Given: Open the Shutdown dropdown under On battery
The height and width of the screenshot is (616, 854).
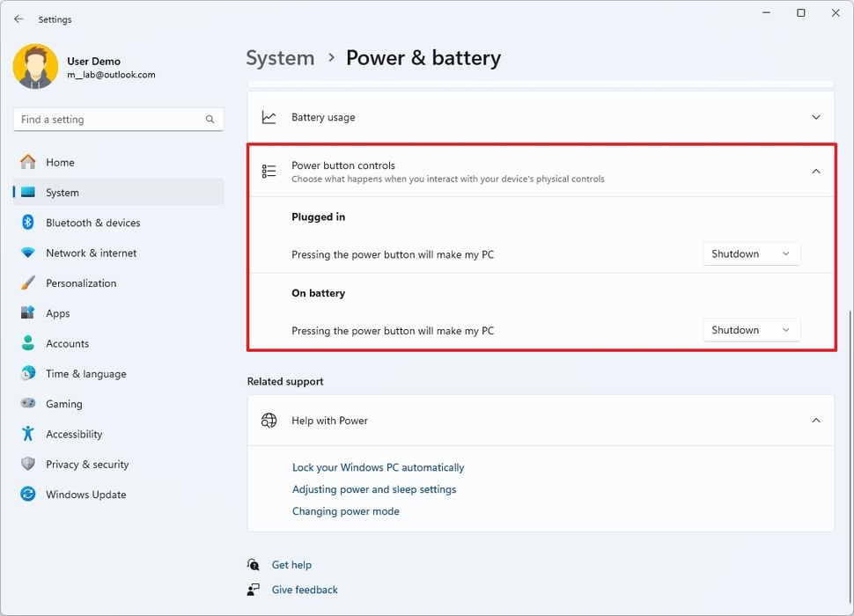Looking at the screenshot, I should [x=751, y=329].
